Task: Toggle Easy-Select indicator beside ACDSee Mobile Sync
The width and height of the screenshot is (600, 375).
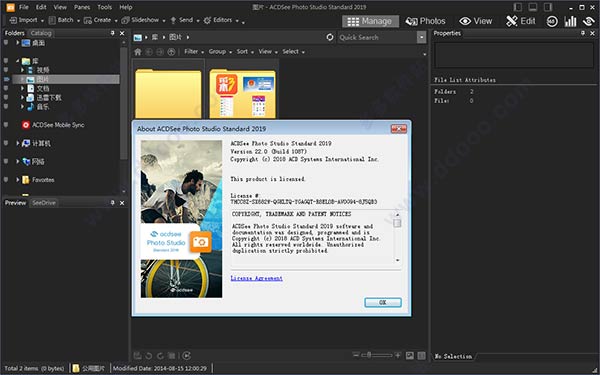Action: (x=6, y=125)
